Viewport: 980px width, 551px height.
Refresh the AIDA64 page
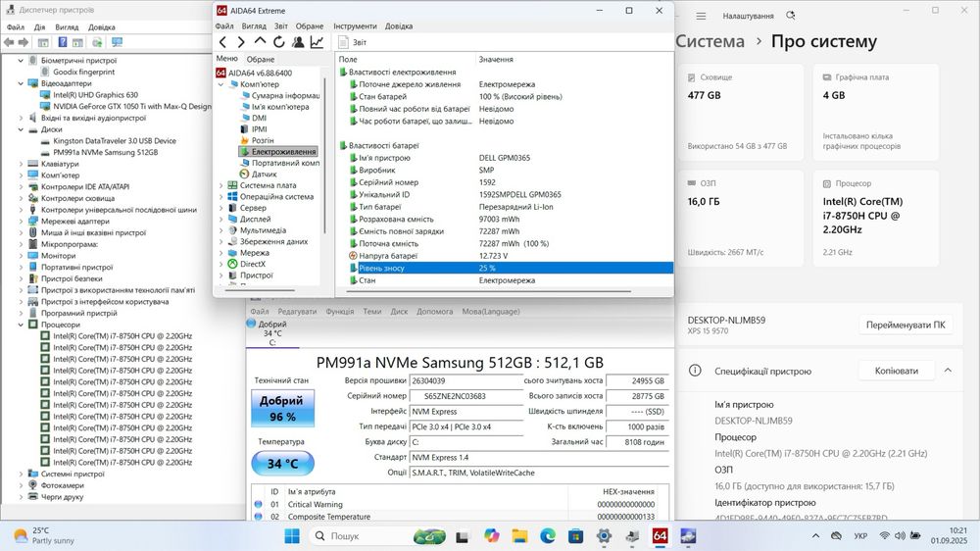pos(278,42)
